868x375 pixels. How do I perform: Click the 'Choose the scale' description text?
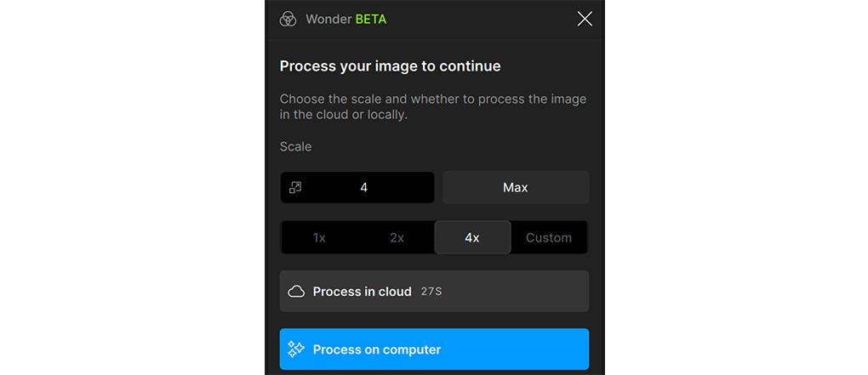pos(432,99)
